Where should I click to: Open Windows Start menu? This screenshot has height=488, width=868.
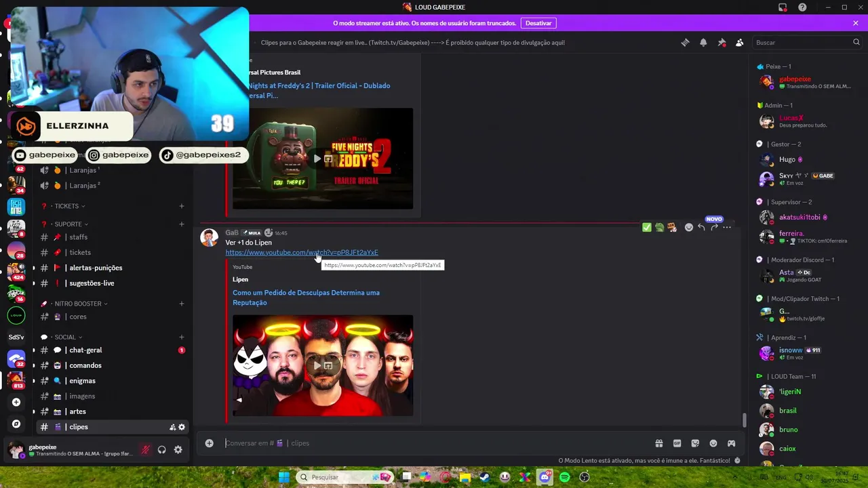[284, 477]
